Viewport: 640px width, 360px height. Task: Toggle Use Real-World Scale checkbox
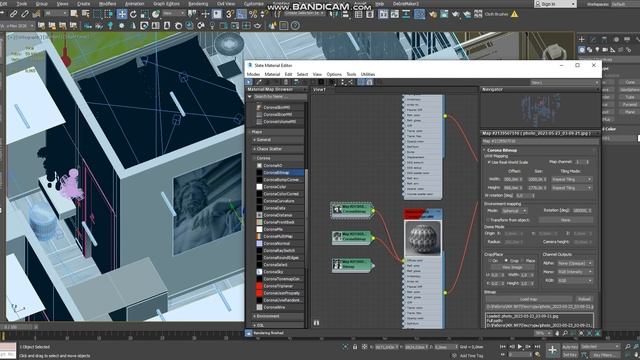pyautogui.click(x=489, y=162)
